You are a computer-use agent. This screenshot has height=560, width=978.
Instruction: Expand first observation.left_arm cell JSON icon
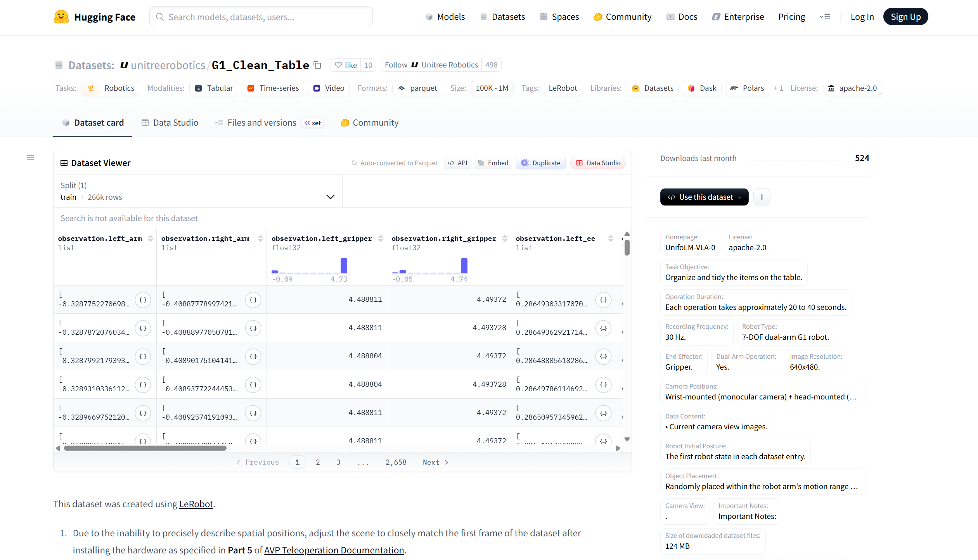coord(143,300)
